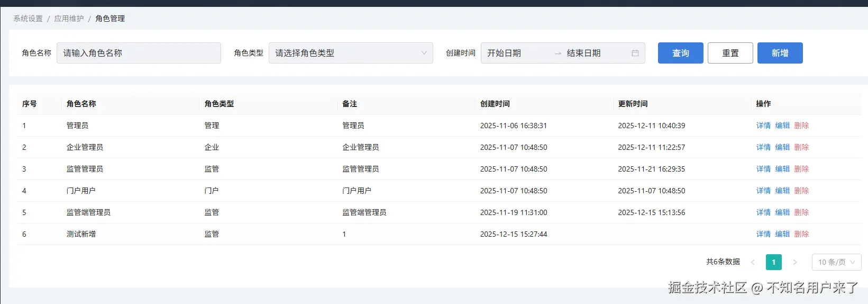The width and height of the screenshot is (868, 304).
Task: Click the 企业 role type cell
Action: point(212,147)
